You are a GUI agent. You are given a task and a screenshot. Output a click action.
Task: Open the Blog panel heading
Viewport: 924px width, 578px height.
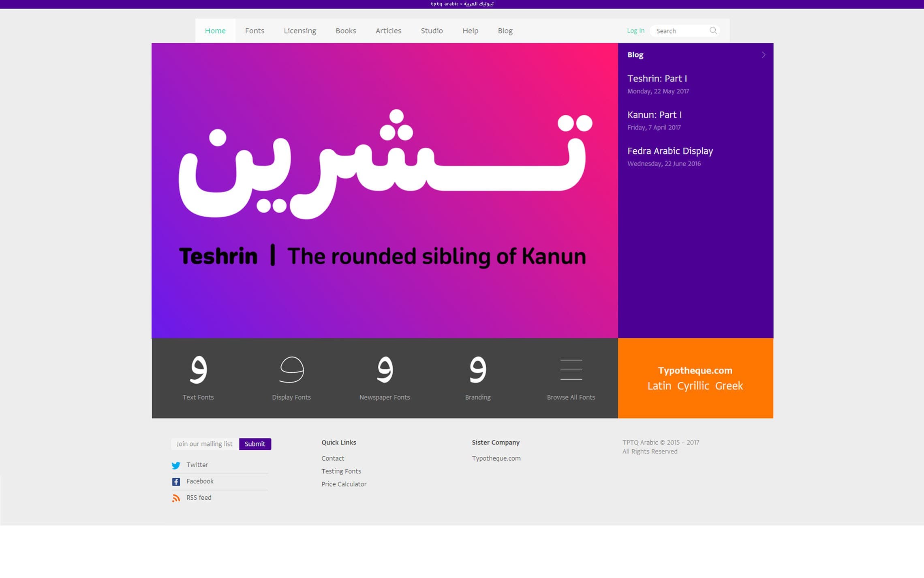635,55
